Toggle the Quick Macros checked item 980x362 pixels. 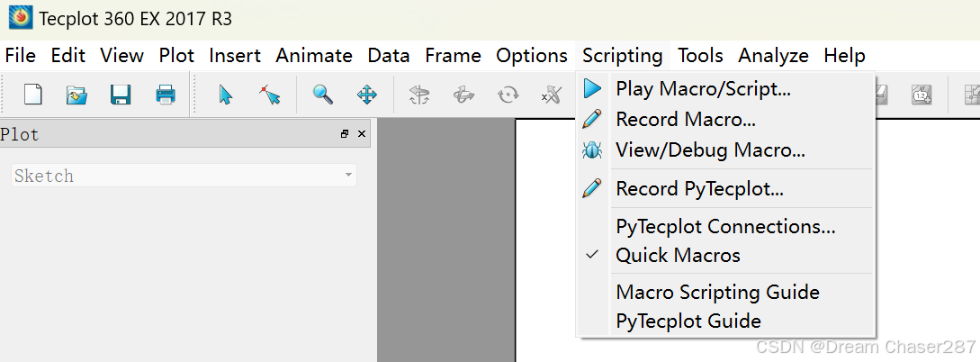tap(725, 255)
